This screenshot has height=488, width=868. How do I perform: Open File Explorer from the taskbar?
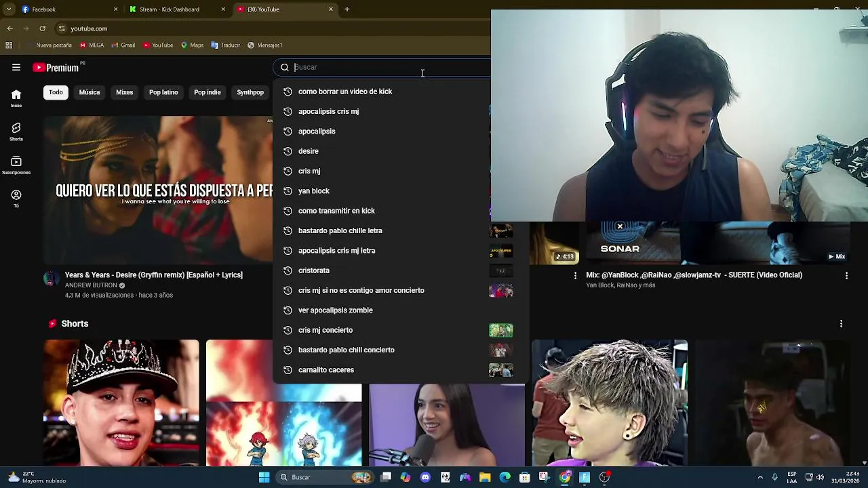[x=485, y=477]
